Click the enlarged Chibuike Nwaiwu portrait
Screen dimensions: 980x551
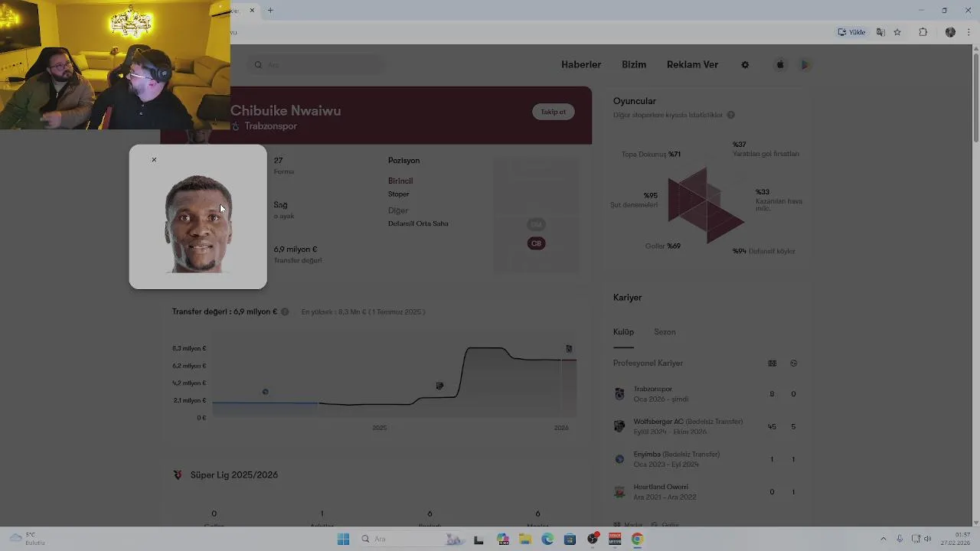198,223
